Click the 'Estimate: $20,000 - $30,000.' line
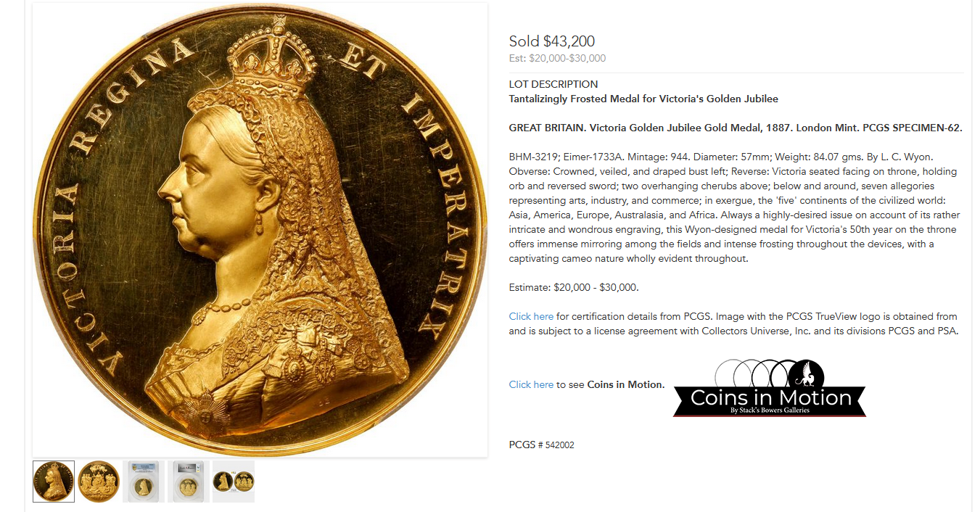This screenshot has width=980, height=512. pos(574,287)
